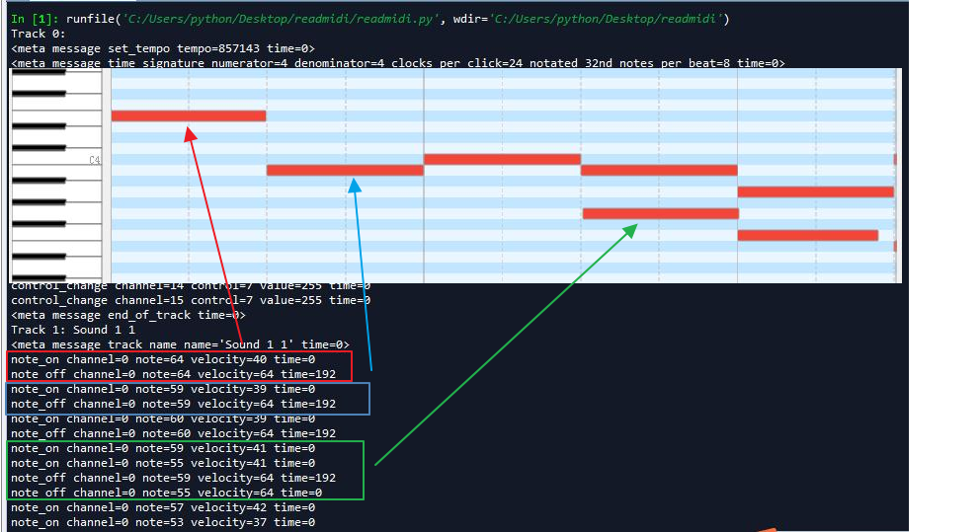Viewport: 980px width, 532px height.
Task: Click the set_tempo tempo=857143 meta message
Action: (x=163, y=48)
